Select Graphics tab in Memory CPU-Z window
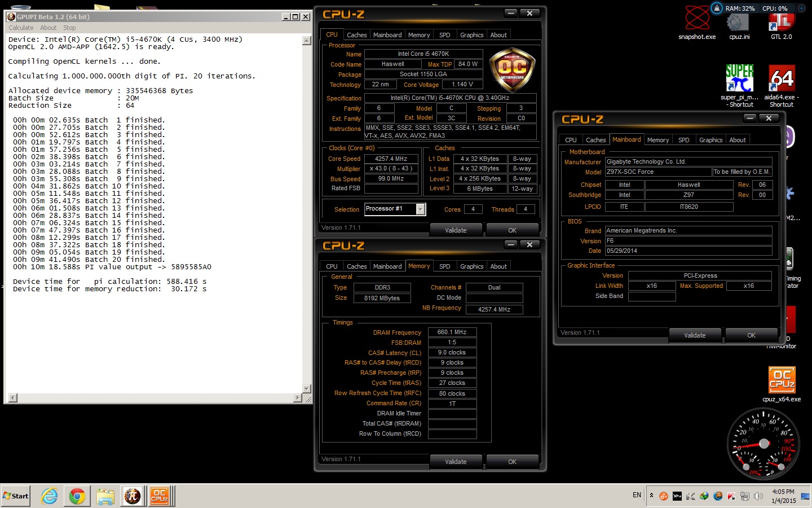This screenshot has width=812, height=508. (x=472, y=266)
